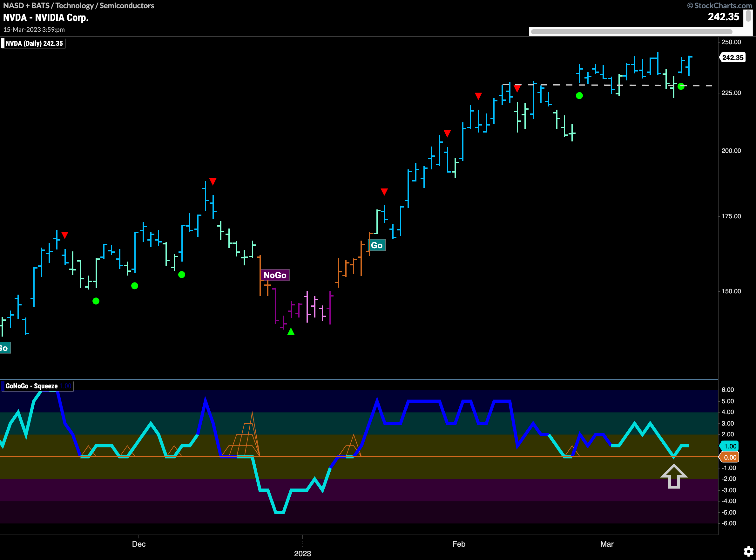Image resolution: width=756 pixels, height=560 pixels.
Task: Click the Mar label on time axis
Action: 607,544
